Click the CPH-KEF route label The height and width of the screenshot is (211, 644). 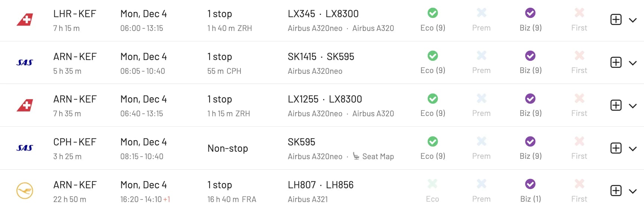(75, 142)
